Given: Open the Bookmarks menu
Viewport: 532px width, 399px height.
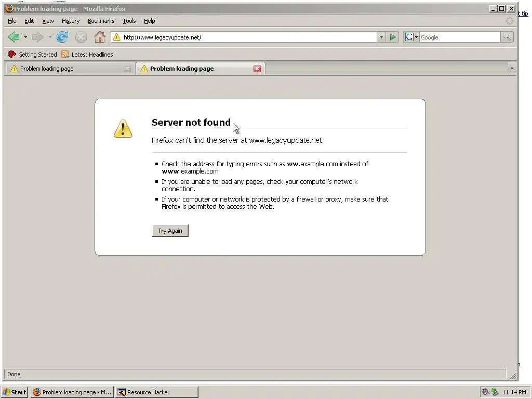Looking at the screenshot, I should tap(101, 21).
